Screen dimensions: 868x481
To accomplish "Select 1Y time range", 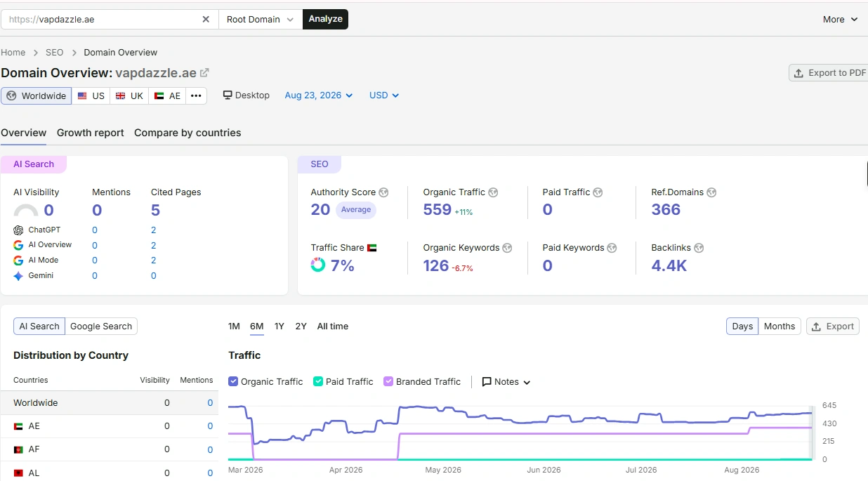I will pyautogui.click(x=280, y=326).
